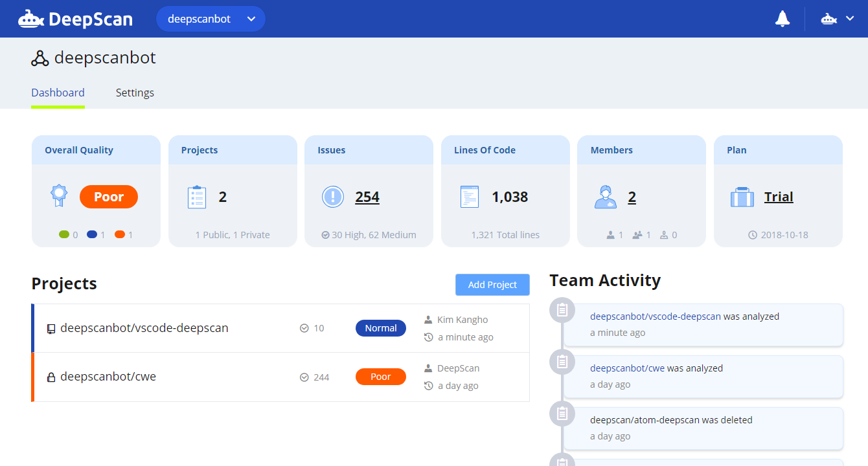The width and height of the screenshot is (868, 466).
Task: Open the Members count link showing 2
Action: [632, 197]
